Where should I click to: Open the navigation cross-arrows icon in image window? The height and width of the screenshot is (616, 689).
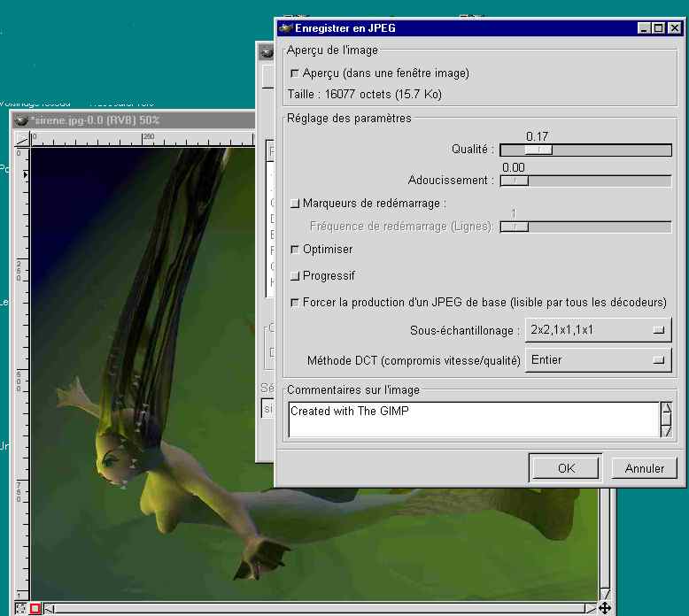(x=605, y=608)
